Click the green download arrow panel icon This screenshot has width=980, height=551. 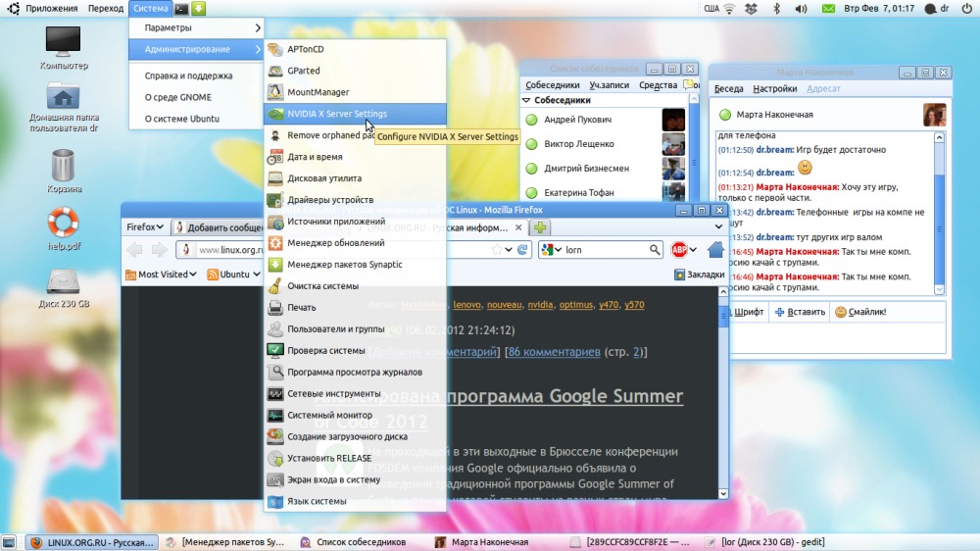point(198,8)
